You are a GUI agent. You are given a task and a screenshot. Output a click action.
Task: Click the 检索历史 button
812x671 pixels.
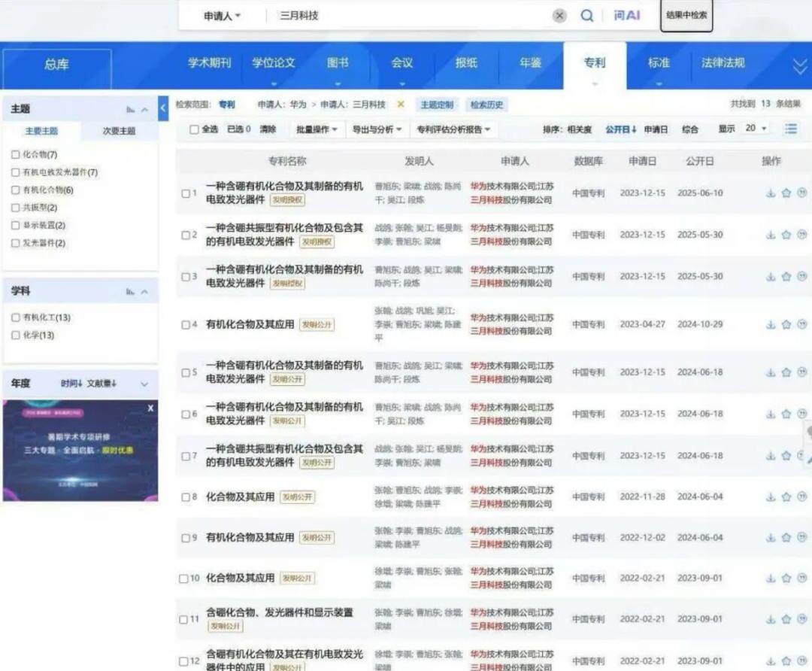coord(486,105)
